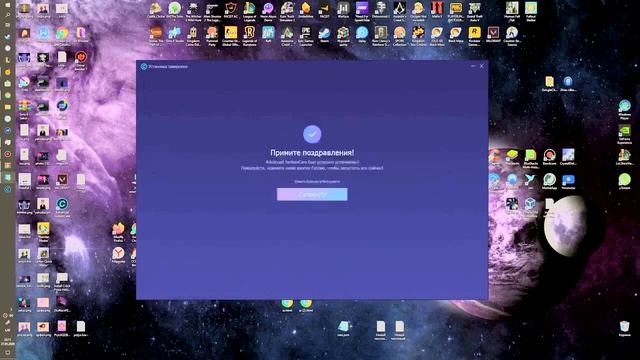This screenshot has width=640, height=360.
Task: Open Google Chrome desktop icon
Action: pyautogui.click(x=62, y=36)
